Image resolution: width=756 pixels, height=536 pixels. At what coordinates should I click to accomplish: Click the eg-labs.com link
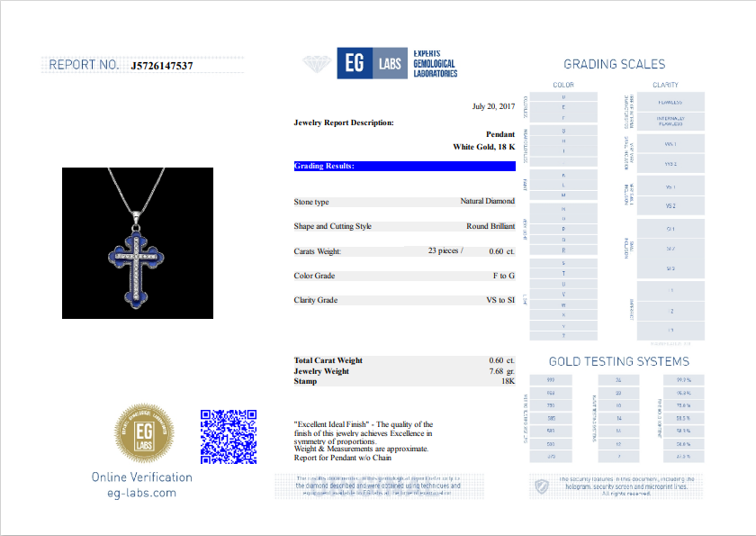click(142, 493)
